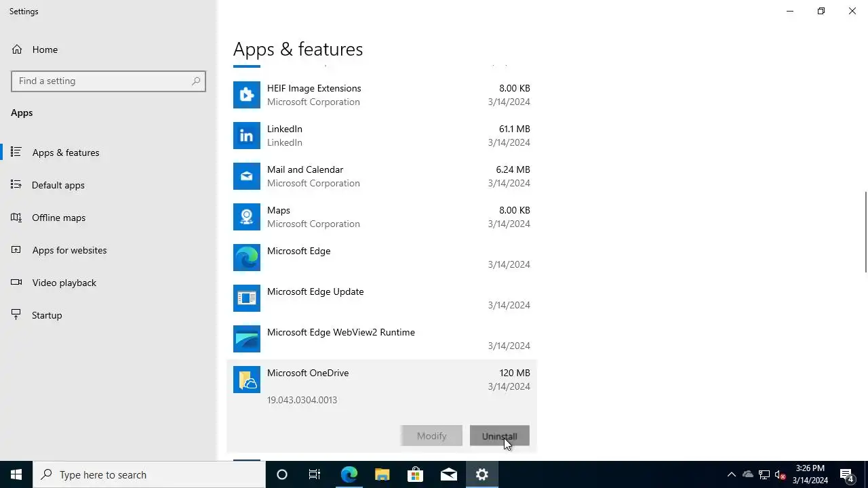The height and width of the screenshot is (488, 868).
Task: Select the Maps app name
Action: coord(279,210)
